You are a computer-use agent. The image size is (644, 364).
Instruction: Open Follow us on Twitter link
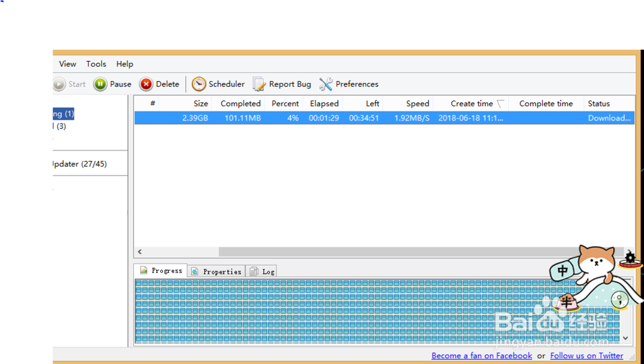587,356
